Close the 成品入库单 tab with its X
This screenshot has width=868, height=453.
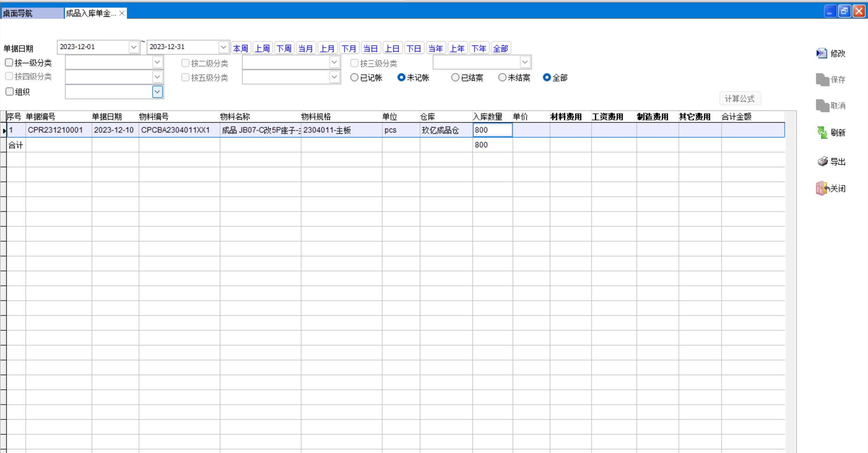point(122,13)
